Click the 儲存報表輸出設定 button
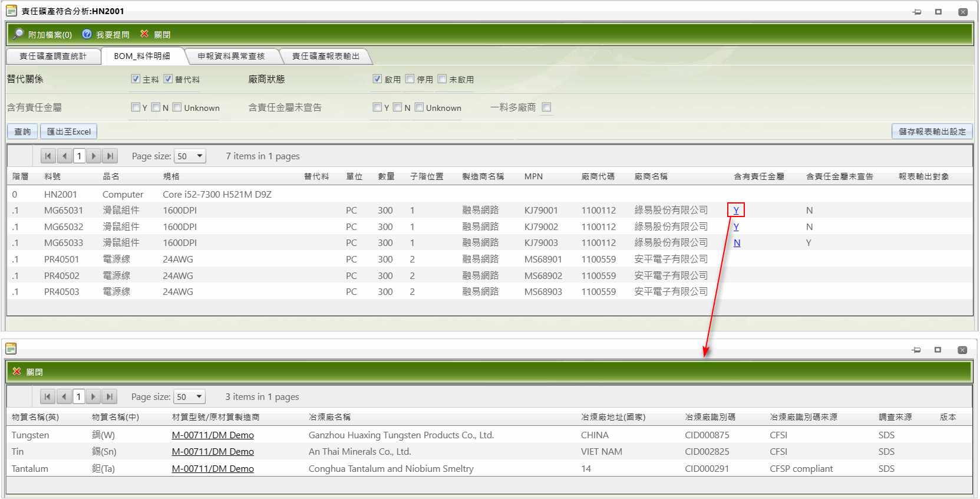 [932, 132]
